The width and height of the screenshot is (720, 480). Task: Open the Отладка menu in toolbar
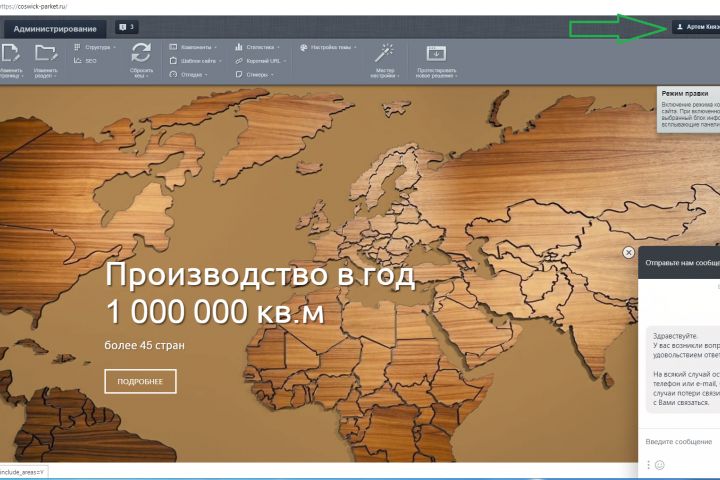coord(192,74)
